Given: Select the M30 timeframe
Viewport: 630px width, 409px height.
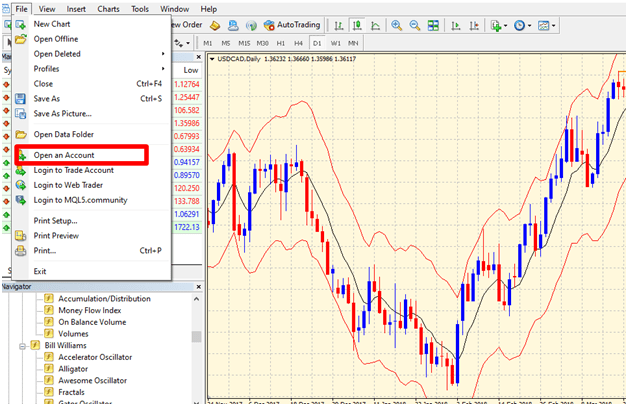Looking at the screenshot, I should pyautogui.click(x=262, y=43).
